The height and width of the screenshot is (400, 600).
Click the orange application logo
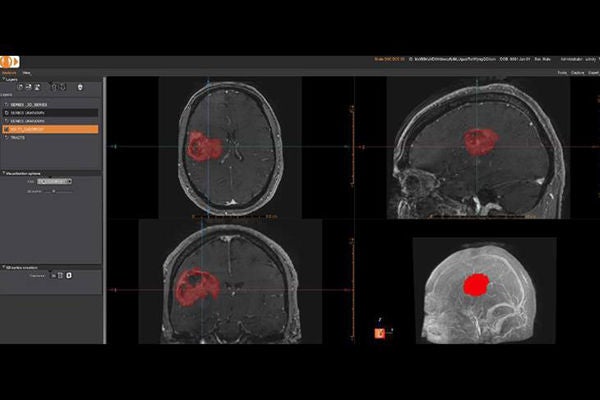pyautogui.click(x=10, y=62)
